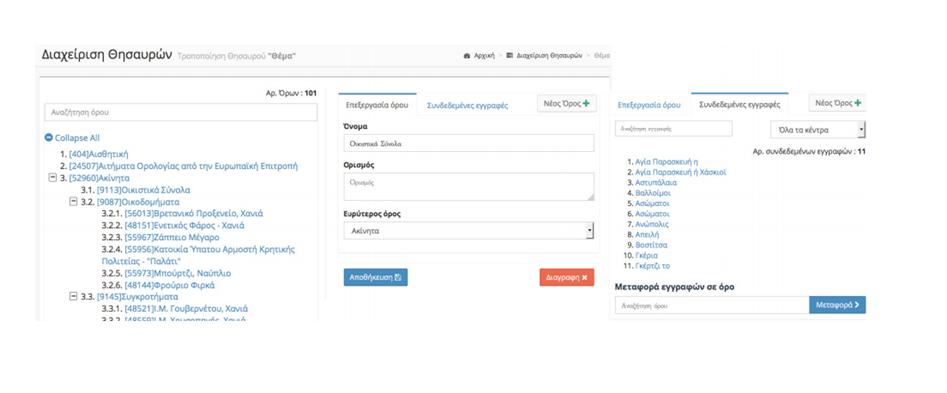The width and height of the screenshot is (947, 393).
Task: Select the [52960]Ακίνητα term link
Action: [x=99, y=178]
